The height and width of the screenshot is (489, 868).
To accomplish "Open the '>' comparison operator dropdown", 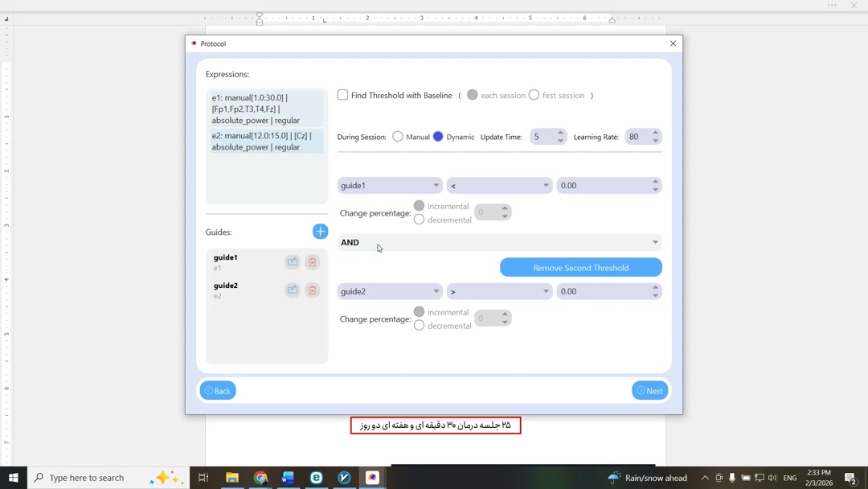I will point(499,290).
